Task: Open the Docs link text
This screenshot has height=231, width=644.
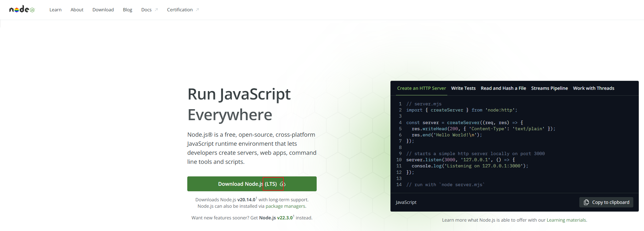Action: point(146,10)
